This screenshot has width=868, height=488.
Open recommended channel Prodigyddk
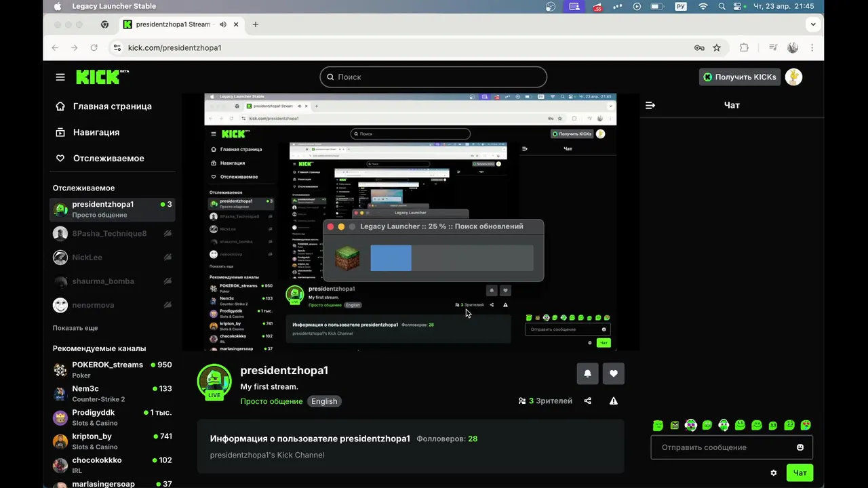click(x=113, y=418)
